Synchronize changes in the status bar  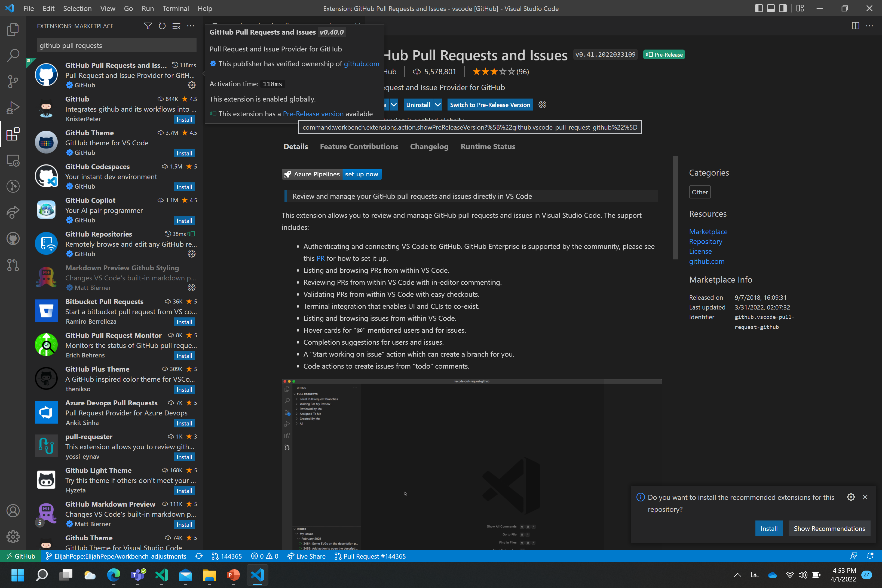pos(199,556)
